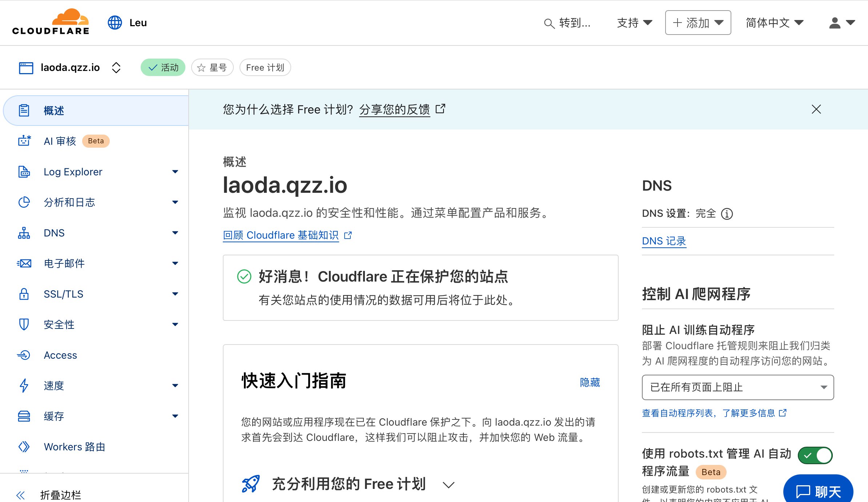Click the Cloudflare logo
Viewport: 868px width, 502px height.
(x=51, y=22)
